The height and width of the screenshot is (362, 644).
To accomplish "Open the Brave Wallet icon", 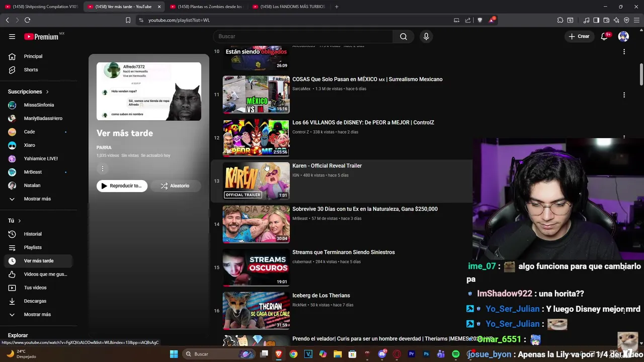I will tap(606, 20).
